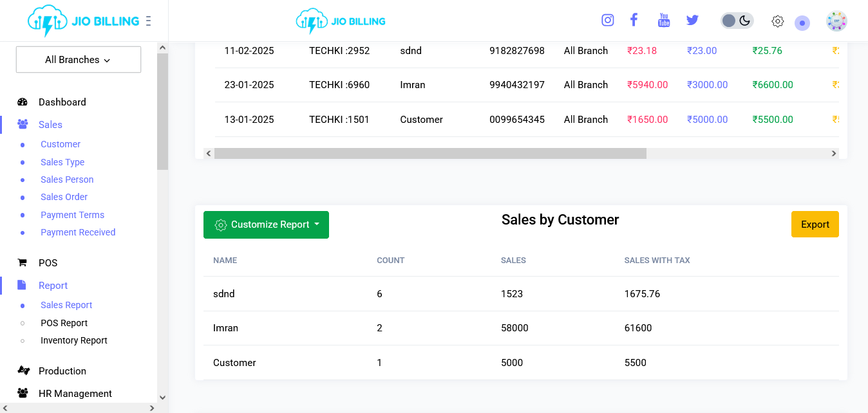Open Dashboard from the sidebar
Viewport: 868px width, 413px height.
[62, 102]
